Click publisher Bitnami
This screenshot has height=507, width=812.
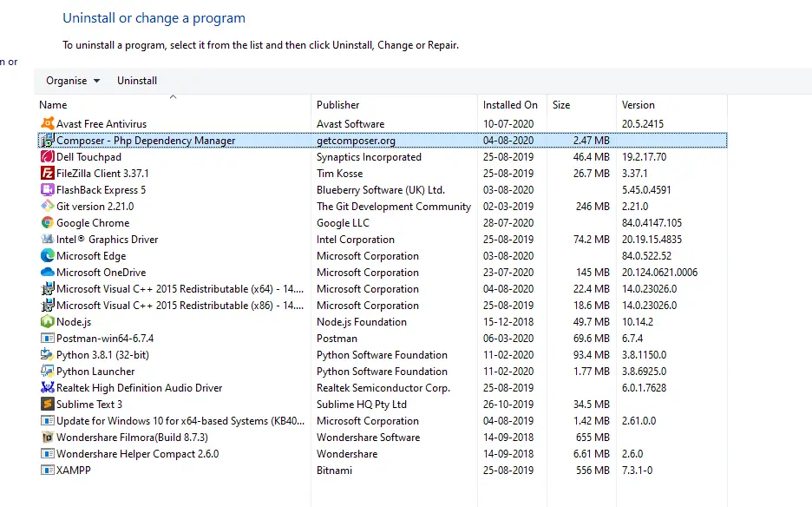334,471
